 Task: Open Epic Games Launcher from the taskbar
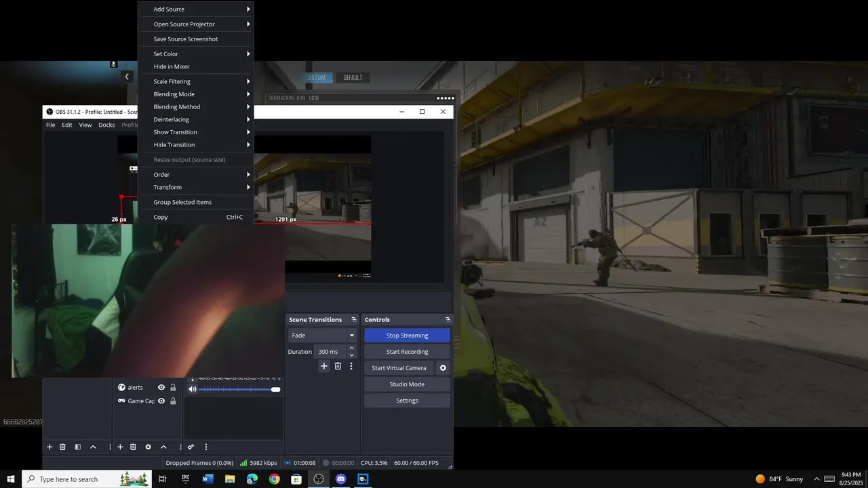point(185,479)
